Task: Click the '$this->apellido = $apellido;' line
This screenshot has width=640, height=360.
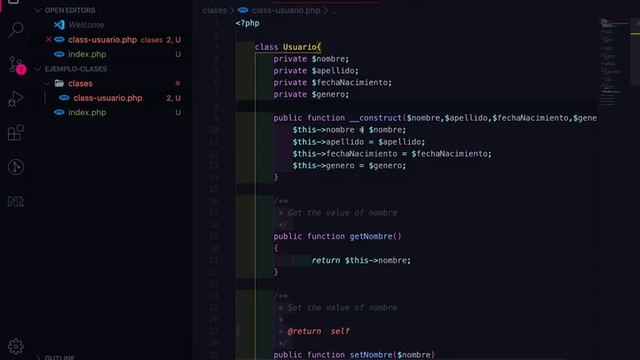Action: pyautogui.click(x=358, y=142)
